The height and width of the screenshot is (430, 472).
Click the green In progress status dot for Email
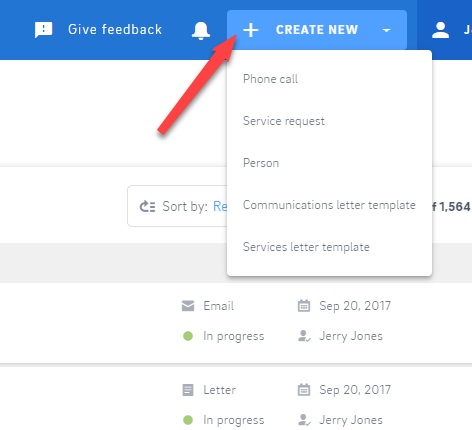pos(188,336)
